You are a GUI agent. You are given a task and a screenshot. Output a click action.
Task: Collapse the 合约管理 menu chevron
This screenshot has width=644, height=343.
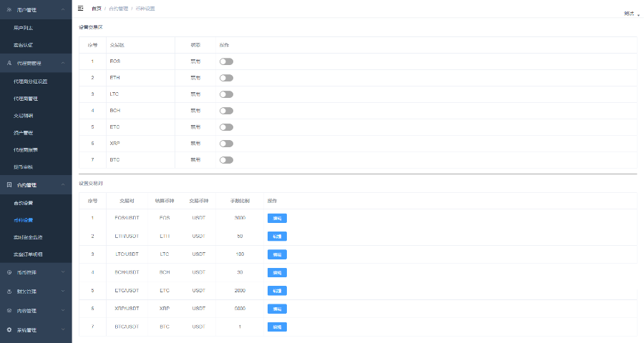tap(63, 184)
